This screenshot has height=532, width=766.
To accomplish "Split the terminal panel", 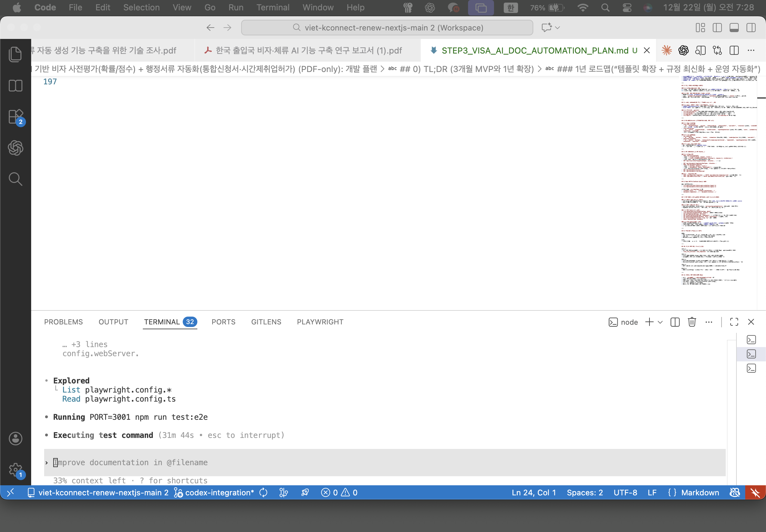I will (674, 322).
